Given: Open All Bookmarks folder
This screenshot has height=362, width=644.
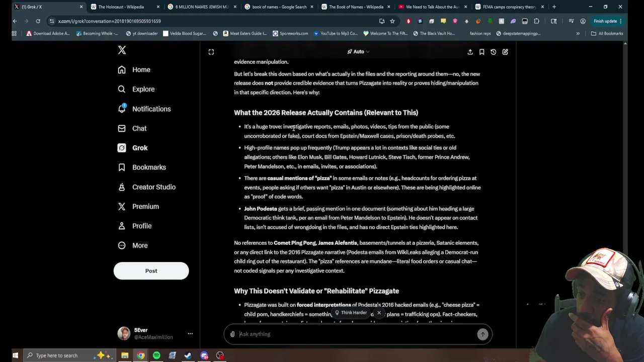Looking at the screenshot, I should click(x=607, y=34).
